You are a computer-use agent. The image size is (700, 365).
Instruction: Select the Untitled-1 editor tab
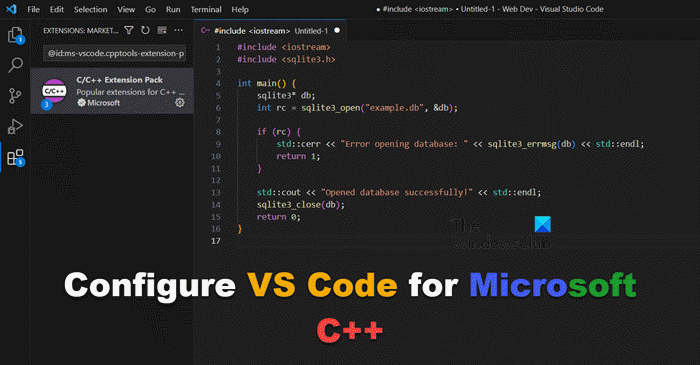(270, 31)
